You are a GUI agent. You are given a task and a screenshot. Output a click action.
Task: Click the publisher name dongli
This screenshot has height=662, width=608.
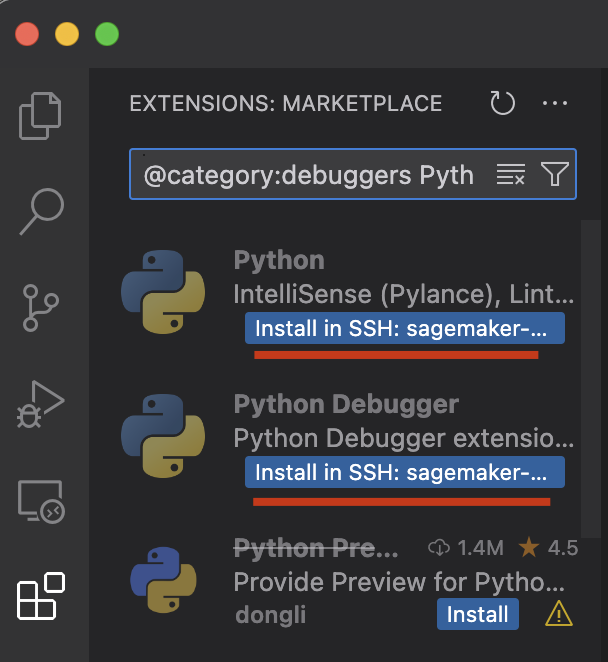pyautogui.click(x=271, y=614)
